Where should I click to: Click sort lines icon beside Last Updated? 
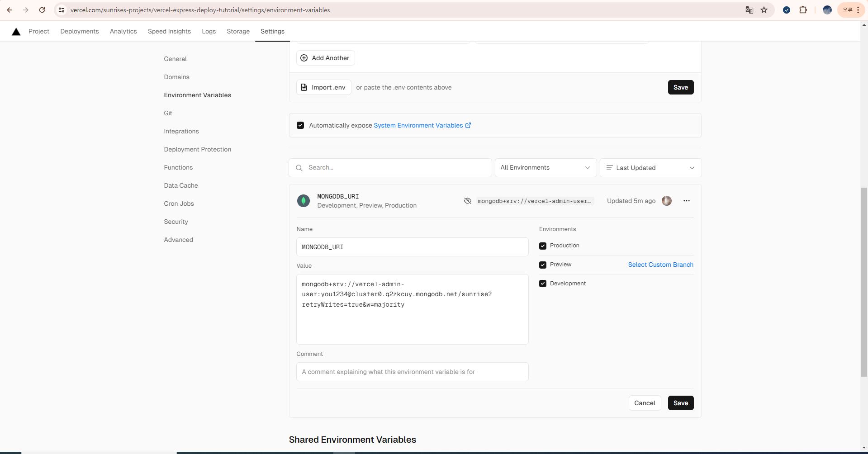tap(609, 168)
